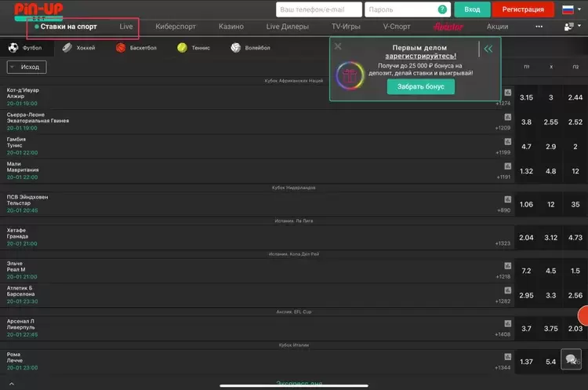588x390 pixels.
Task: Select draw odds 3.75 for Арсенал Л match
Action: click(550, 329)
